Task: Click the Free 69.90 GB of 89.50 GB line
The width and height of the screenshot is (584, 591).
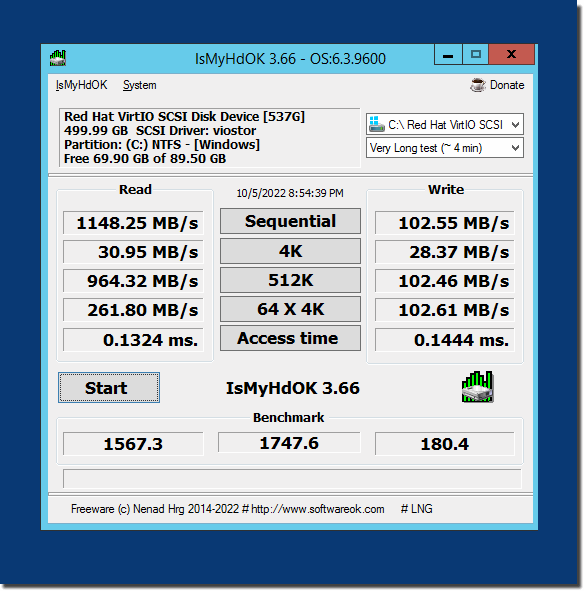Action: [145, 159]
